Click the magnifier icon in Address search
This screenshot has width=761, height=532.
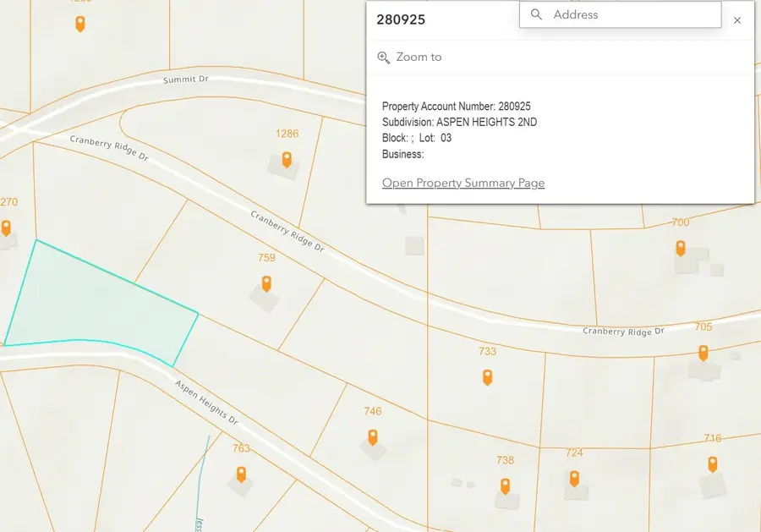click(536, 14)
